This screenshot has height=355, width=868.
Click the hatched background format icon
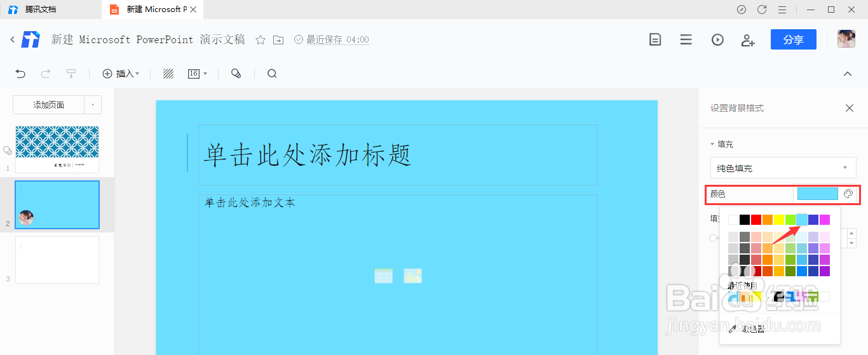(168, 74)
